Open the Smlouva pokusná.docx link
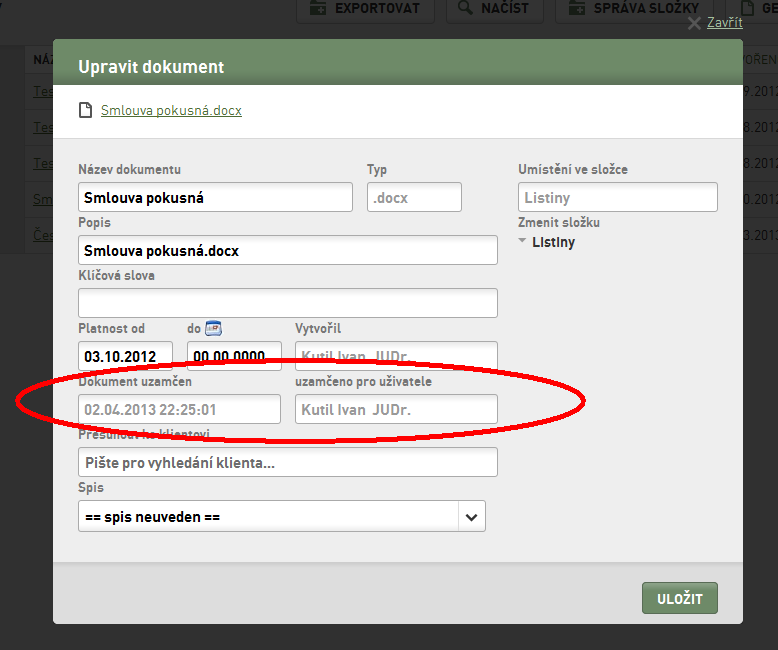This screenshot has height=650, width=778. pyautogui.click(x=171, y=110)
